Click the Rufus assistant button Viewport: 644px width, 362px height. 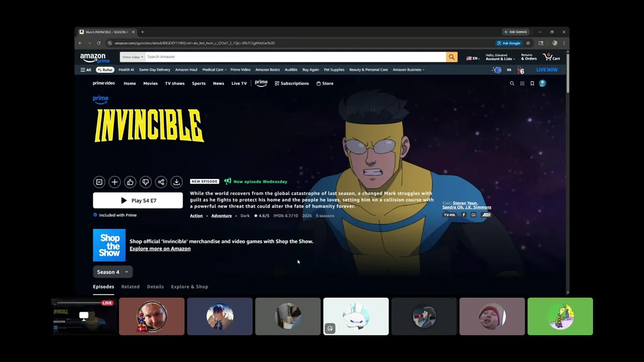click(105, 70)
